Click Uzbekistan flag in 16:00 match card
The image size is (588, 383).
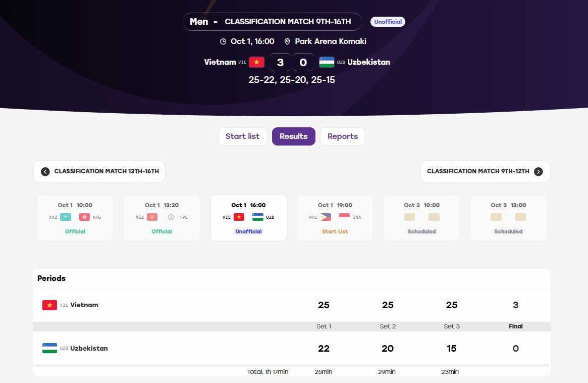point(257,217)
